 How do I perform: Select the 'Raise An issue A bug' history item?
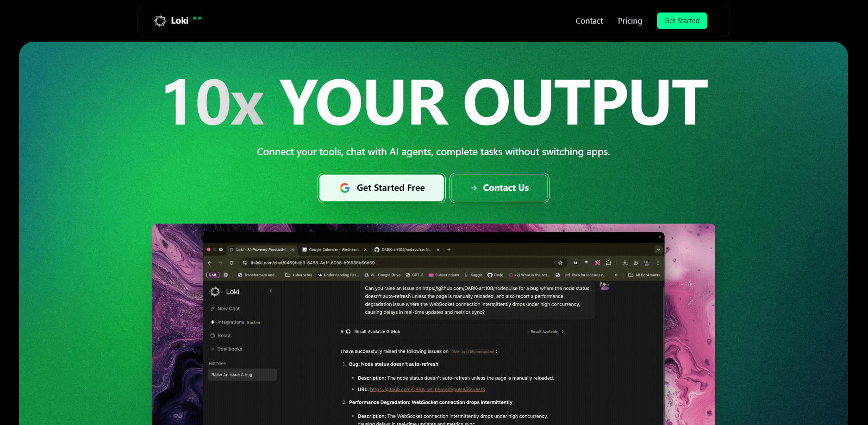[x=242, y=375]
